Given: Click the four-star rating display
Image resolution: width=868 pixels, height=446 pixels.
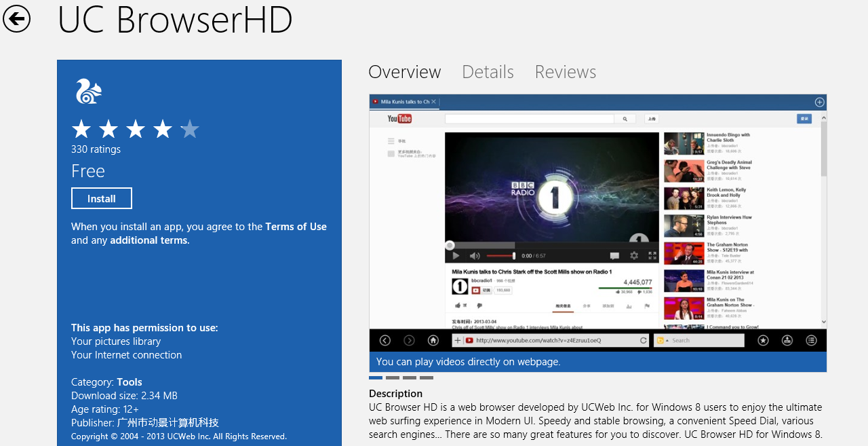Looking at the screenshot, I should coord(136,129).
